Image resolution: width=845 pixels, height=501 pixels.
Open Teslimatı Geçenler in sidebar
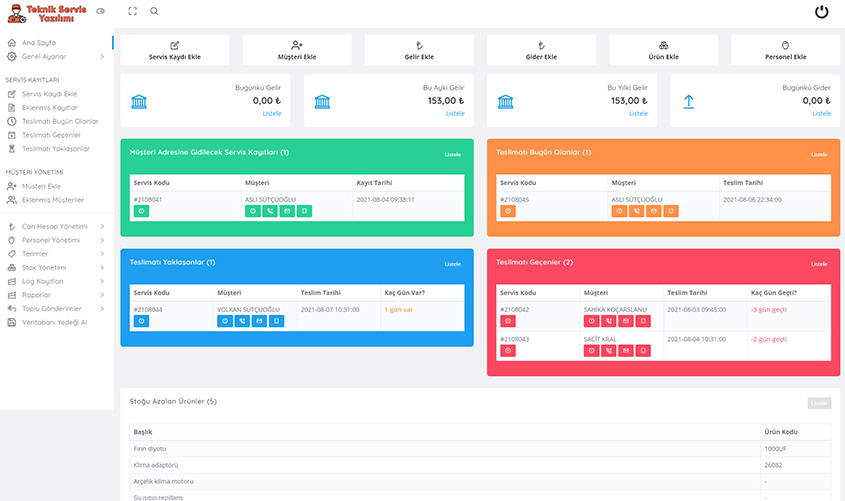coord(51,135)
